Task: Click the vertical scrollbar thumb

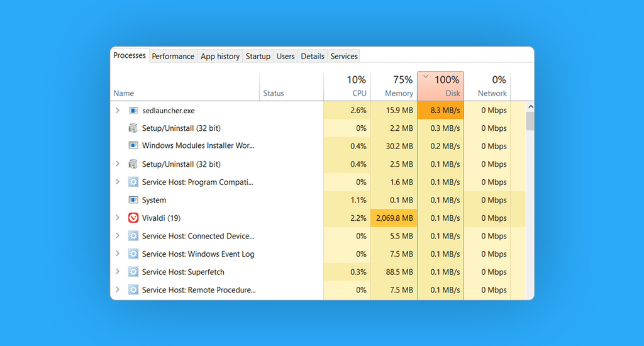Action: point(530,121)
